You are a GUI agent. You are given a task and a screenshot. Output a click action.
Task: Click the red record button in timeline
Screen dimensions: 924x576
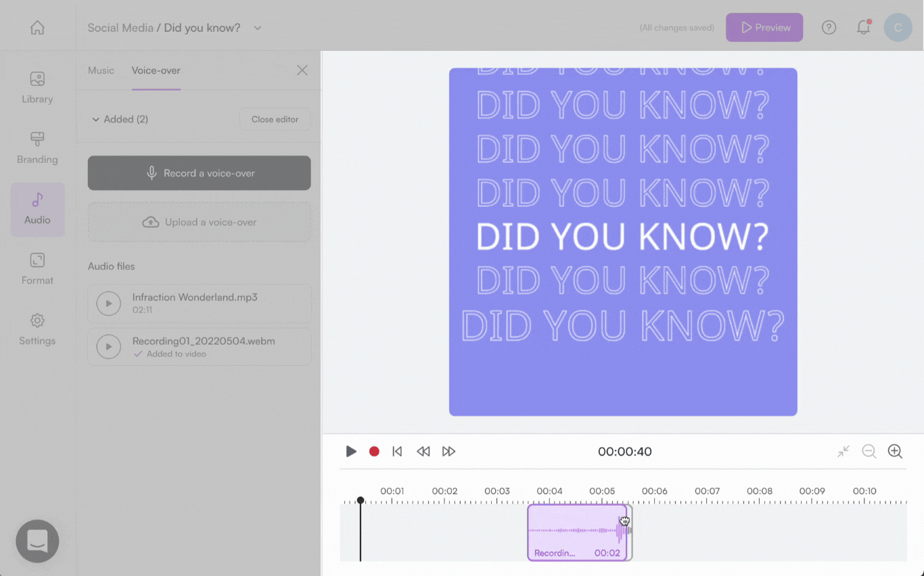374,451
